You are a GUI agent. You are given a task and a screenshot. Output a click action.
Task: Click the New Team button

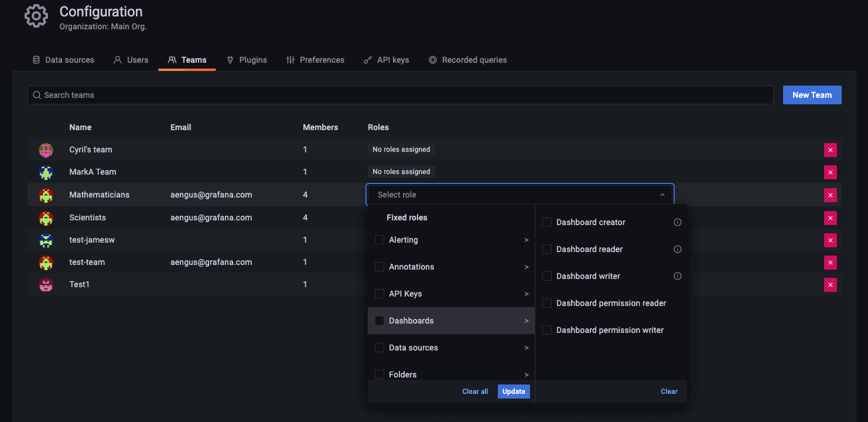click(x=812, y=94)
